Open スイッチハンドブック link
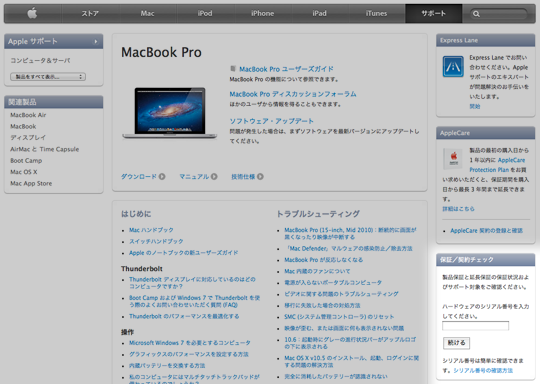 (156, 241)
